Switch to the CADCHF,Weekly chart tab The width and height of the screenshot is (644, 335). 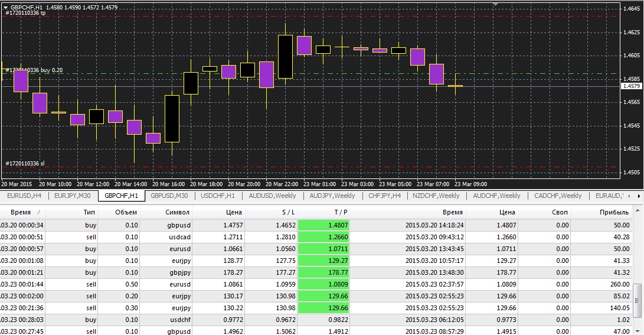(558, 196)
